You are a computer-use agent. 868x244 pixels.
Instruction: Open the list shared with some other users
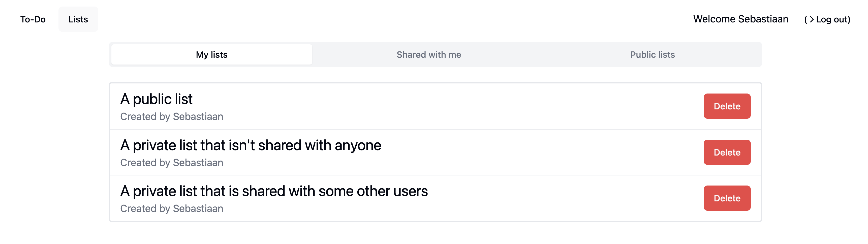(274, 191)
